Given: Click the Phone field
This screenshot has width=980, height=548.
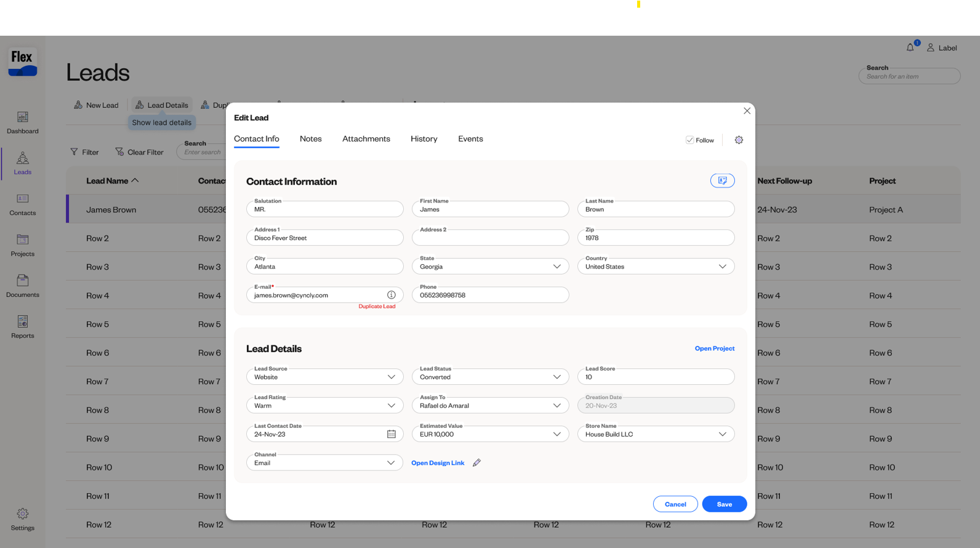Looking at the screenshot, I should 491,295.
